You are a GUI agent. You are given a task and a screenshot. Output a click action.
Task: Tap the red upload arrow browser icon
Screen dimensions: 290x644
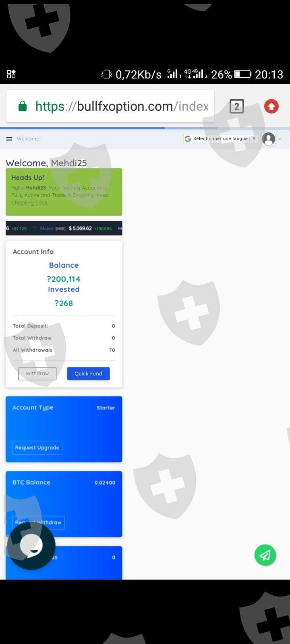tap(271, 106)
